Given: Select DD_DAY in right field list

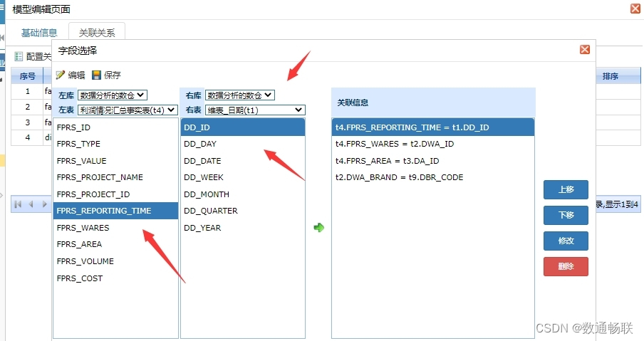Looking at the screenshot, I should click(243, 144).
